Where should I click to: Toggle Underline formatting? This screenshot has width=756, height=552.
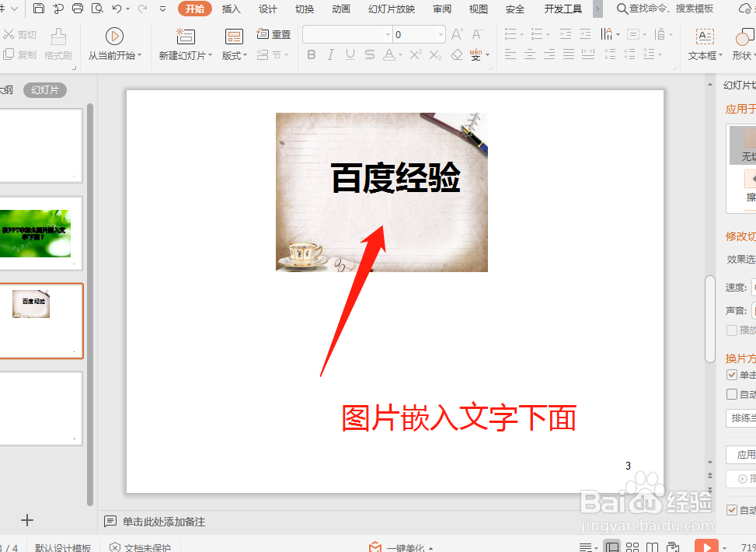click(350, 54)
